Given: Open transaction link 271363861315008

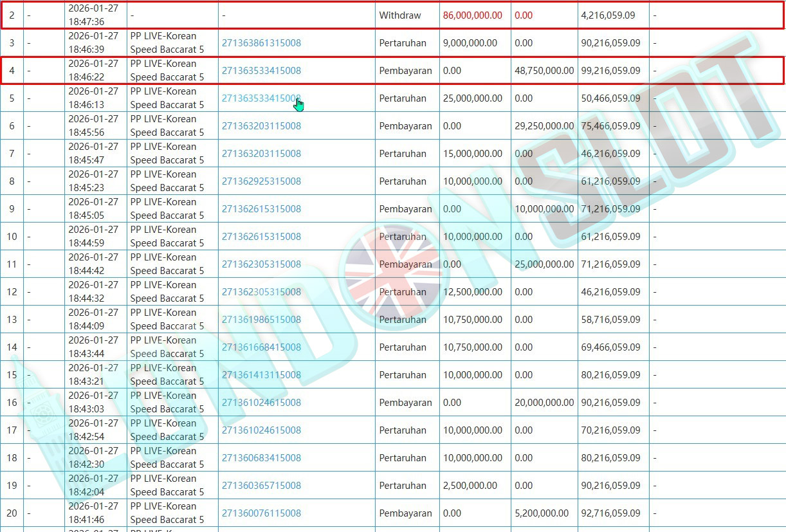Looking at the screenshot, I should point(261,43).
